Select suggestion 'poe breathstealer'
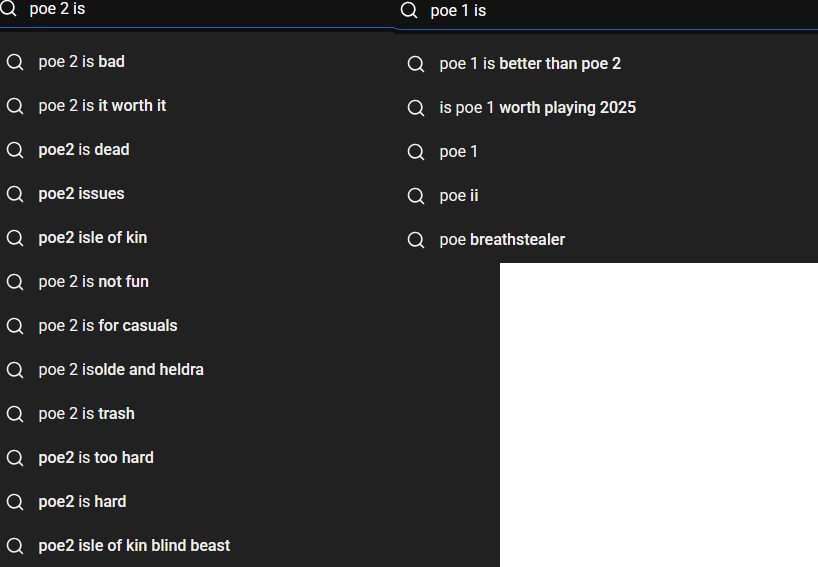The width and height of the screenshot is (818, 567). pyautogui.click(x=606, y=239)
